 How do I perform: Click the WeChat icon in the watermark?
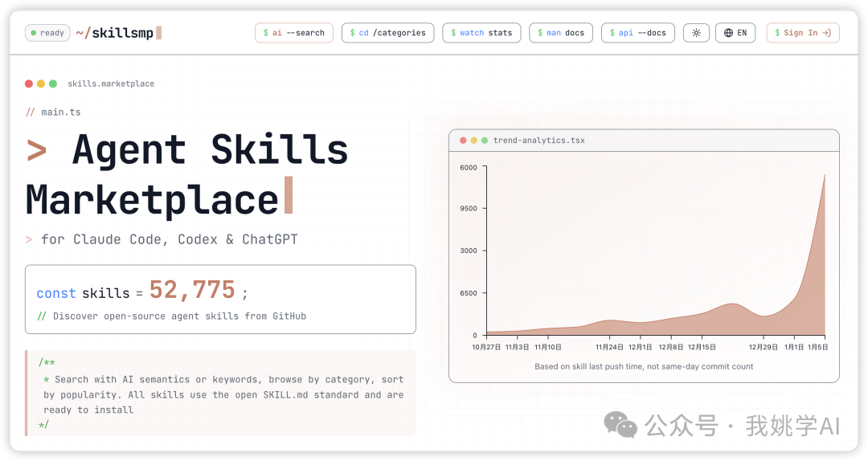click(620, 425)
